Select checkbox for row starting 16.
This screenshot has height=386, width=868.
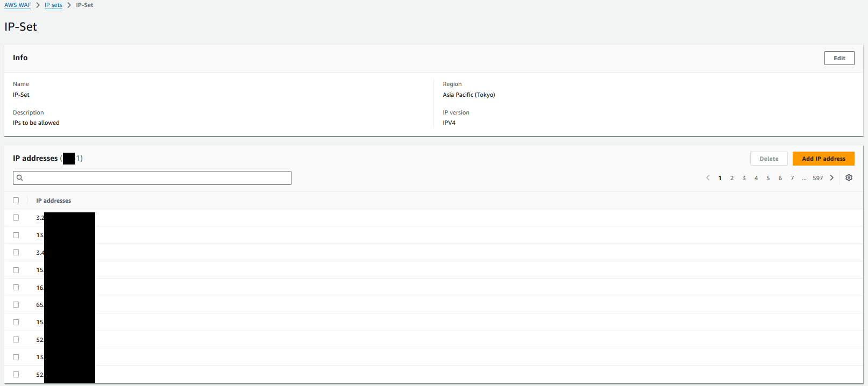point(16,288)
